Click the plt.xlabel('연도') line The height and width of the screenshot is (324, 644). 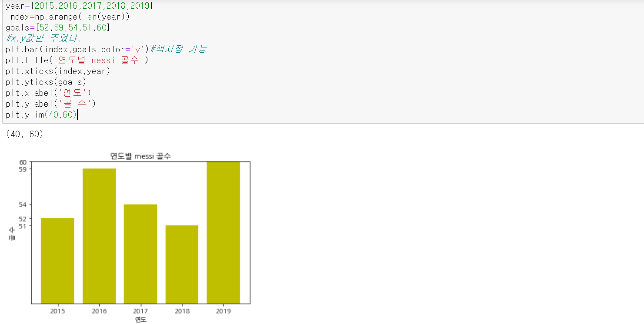pos(48,93)
